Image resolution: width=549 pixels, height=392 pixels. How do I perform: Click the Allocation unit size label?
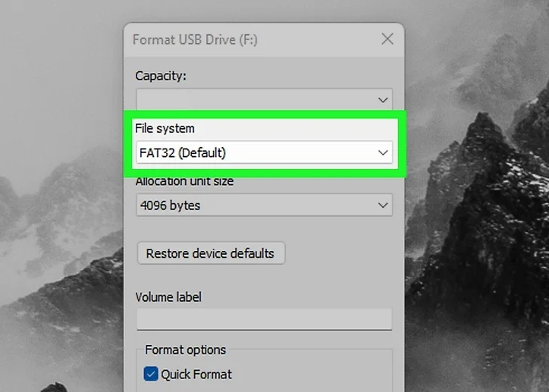coord(184,181)
